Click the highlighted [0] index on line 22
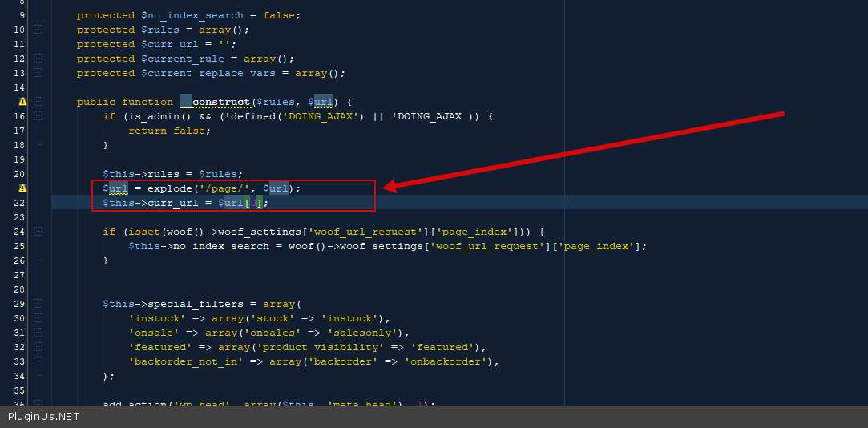This screenshot has height=428, width=868. 251,203
